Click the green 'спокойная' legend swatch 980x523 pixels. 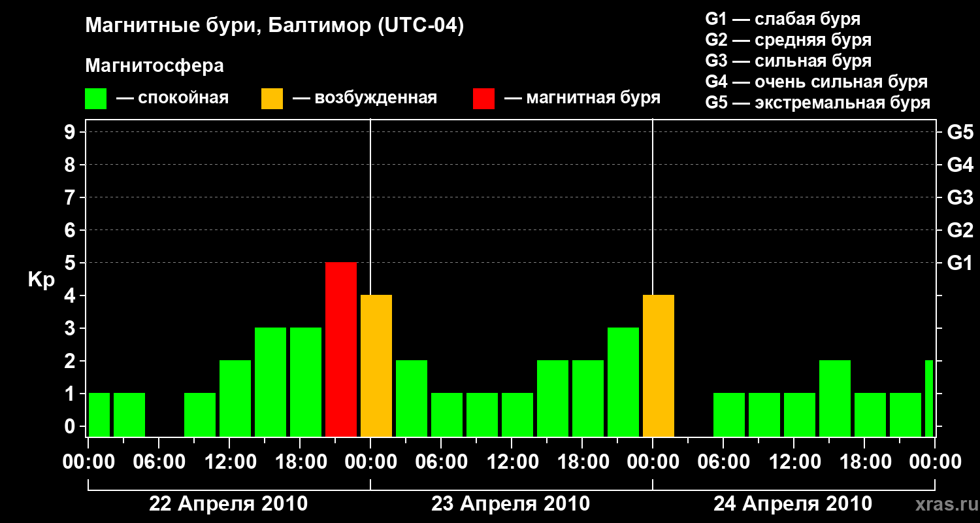point(95,99)
